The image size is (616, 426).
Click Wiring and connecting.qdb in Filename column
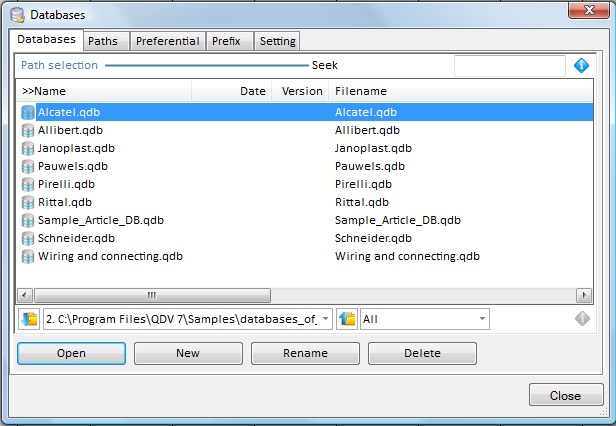coord(407,257)
